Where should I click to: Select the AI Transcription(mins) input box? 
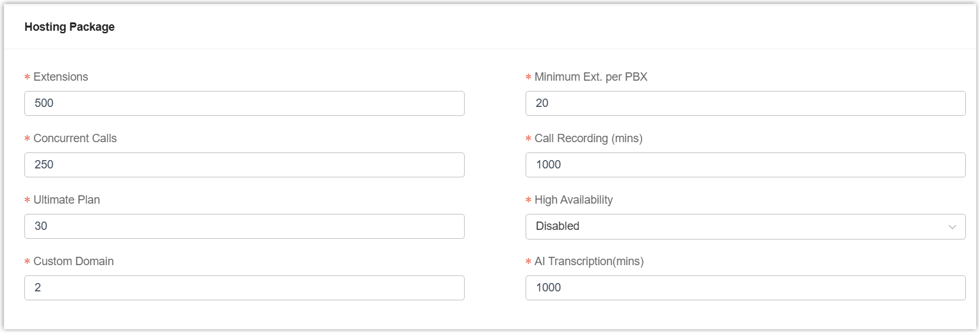point(745,288)
